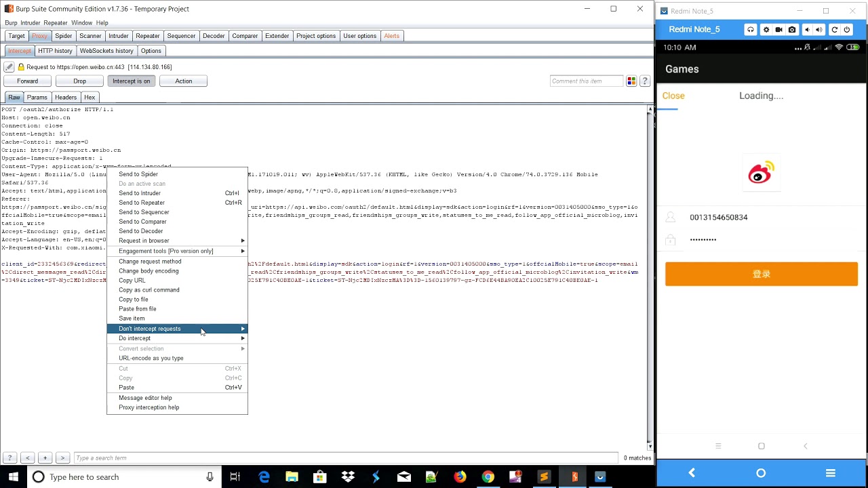Switch to the Repeater tool tab
This screenshot has width=868, height=488.
(147, 36)
